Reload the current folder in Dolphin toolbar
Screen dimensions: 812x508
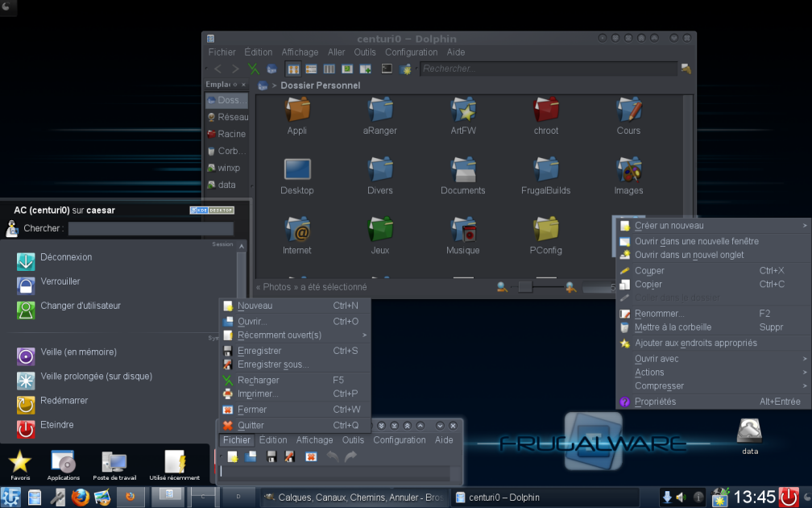click(253, 69)
